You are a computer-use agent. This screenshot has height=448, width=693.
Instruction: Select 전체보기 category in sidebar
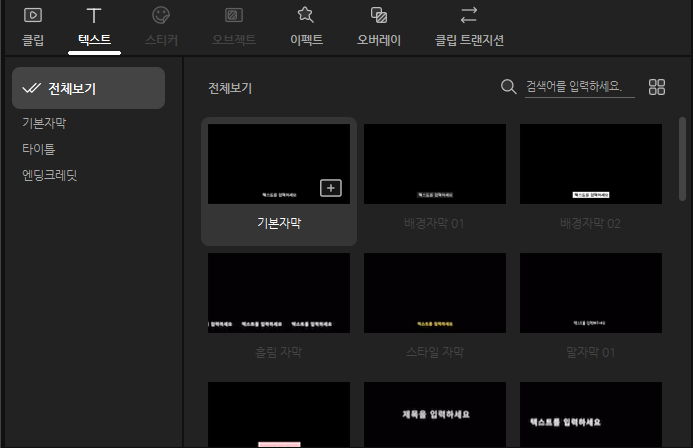pyautogui.click(x=88, y=88)
